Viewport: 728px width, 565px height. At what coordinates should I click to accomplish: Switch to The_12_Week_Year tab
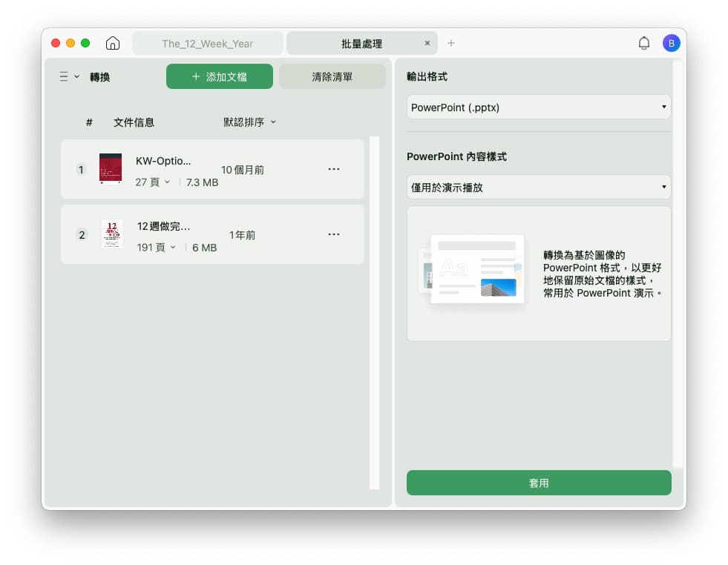208,44
